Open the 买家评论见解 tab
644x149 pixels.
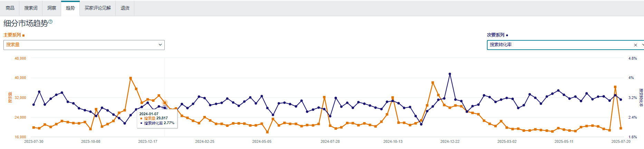coord(98,8)
